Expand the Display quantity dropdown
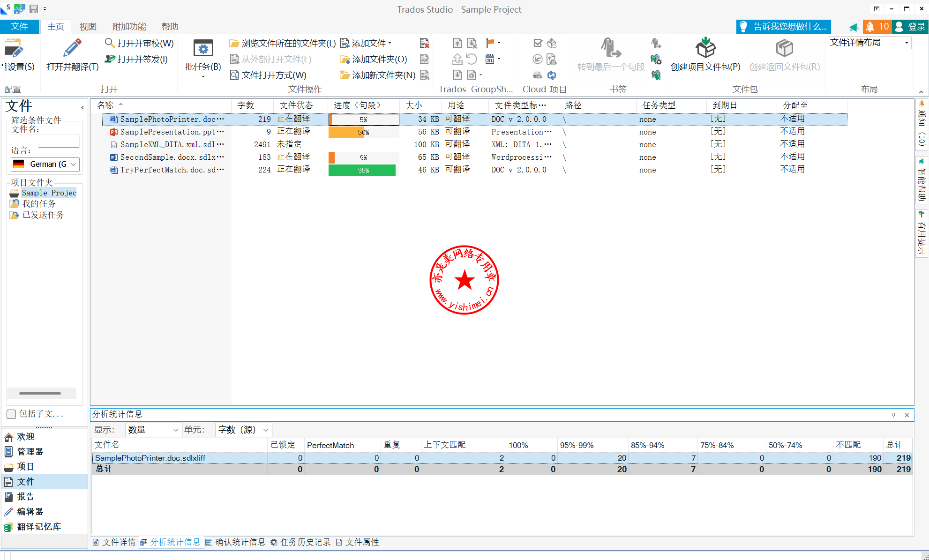Viewport: 929px width, 560px height. coord(153,430)
